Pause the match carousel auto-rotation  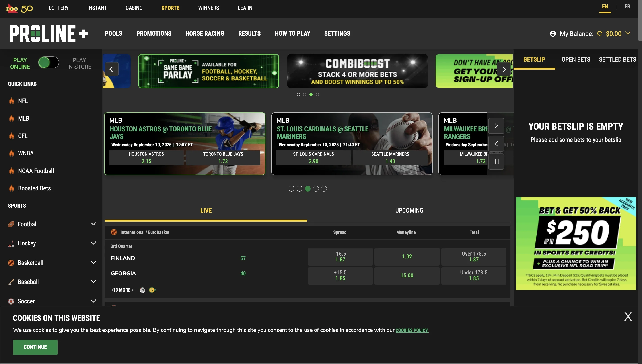coord(496,161)
